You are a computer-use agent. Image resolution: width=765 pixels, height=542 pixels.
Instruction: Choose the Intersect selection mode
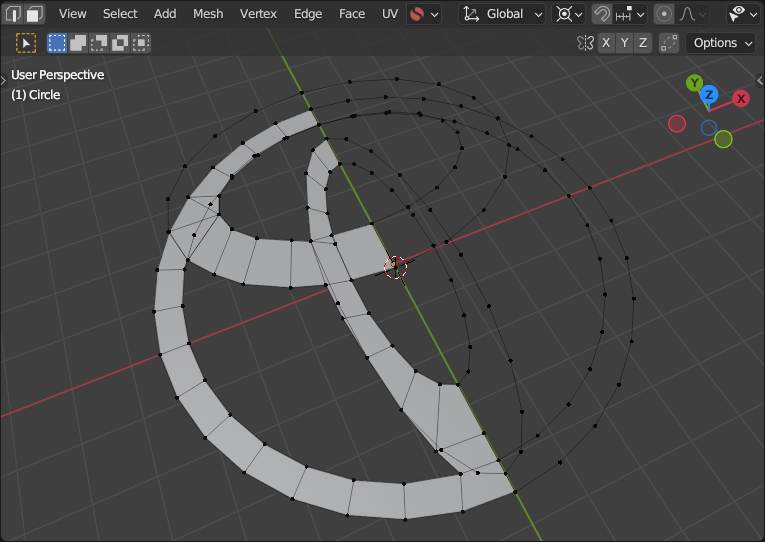pos(141,43)
